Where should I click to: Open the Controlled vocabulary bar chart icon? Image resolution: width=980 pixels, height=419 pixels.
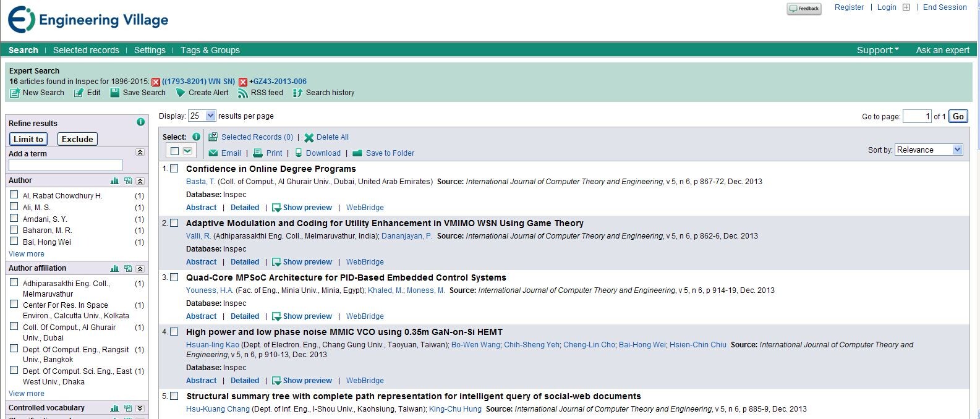point(114,408)
